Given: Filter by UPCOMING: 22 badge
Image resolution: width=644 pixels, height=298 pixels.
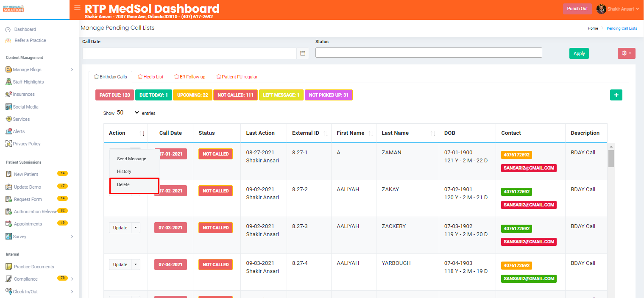Looking at the screenshot, I should [x=192, y=95].
